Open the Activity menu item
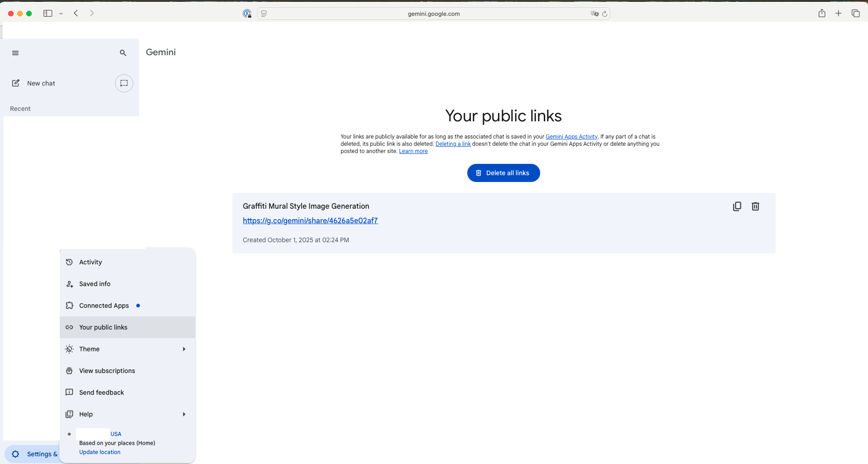 pos(90,262)
